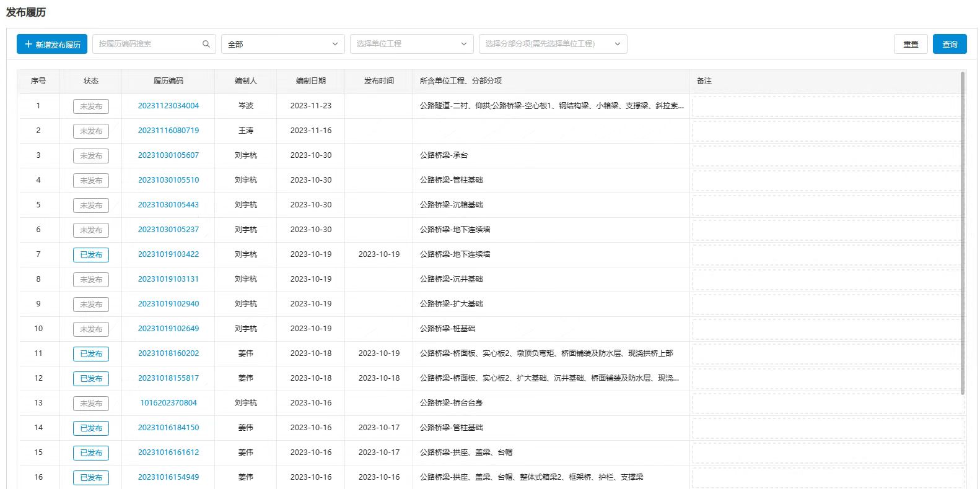The height and width of the screenshot is (489, 980).
Task: Click the 查询 button
Action: pos(950,44)
